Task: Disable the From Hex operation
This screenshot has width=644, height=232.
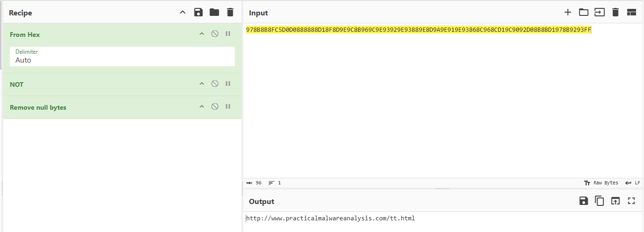Action: click(x=215, y=34)
